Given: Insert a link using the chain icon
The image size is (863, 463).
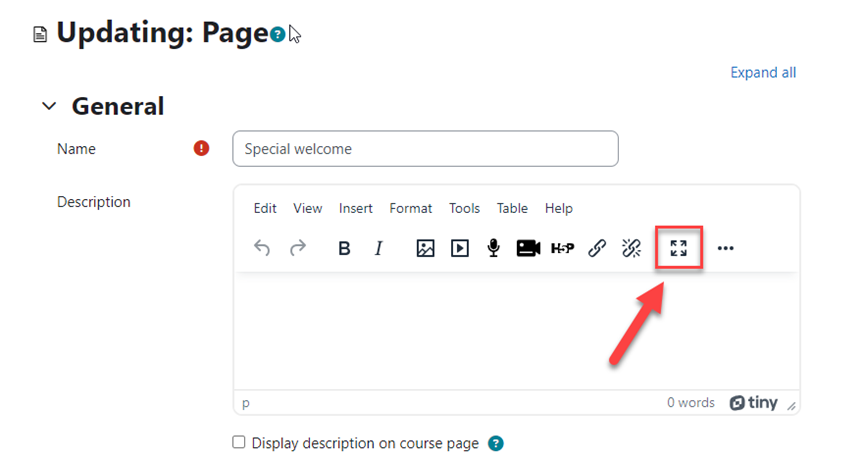Looking at the screenshot, I should [597, 248].
